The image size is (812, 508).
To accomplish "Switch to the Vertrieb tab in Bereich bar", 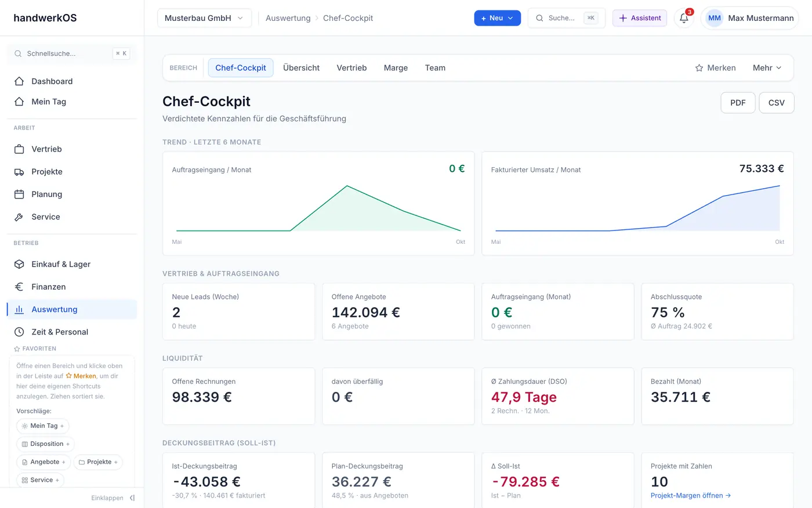I will point(351,68).
